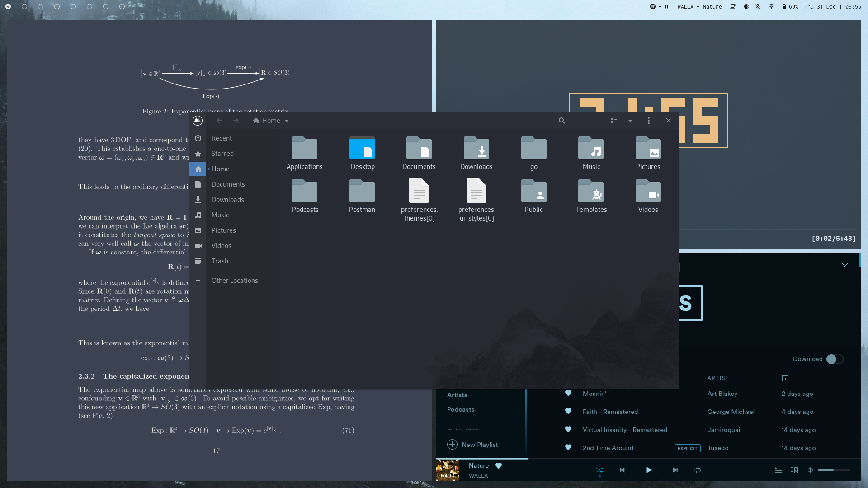The height and width of the screenshot is (488, 868).
Task: Open the Documents folder icon in grid
Action: click(419, 153)
